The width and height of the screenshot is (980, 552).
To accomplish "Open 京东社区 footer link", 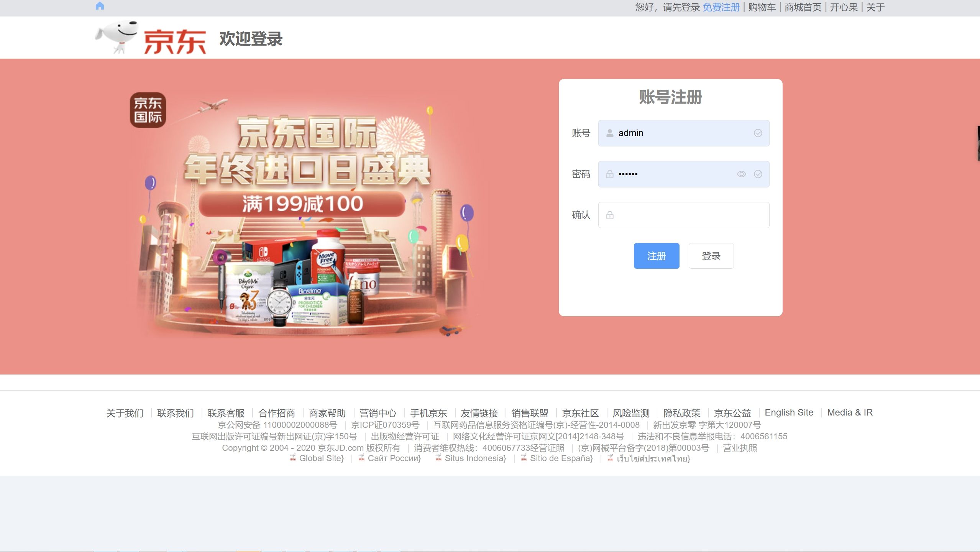I will (580, 413).
